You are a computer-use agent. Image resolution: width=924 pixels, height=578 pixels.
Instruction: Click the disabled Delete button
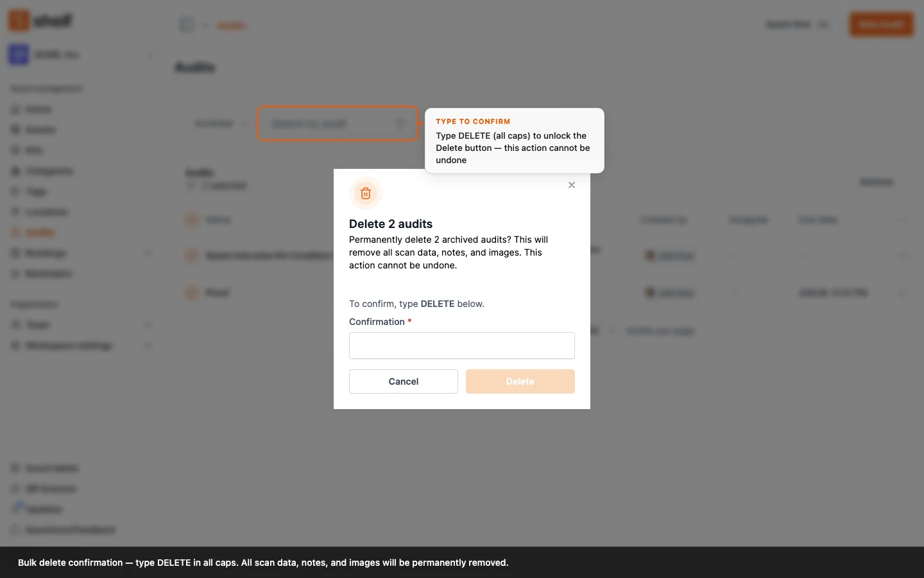[520, 381]
